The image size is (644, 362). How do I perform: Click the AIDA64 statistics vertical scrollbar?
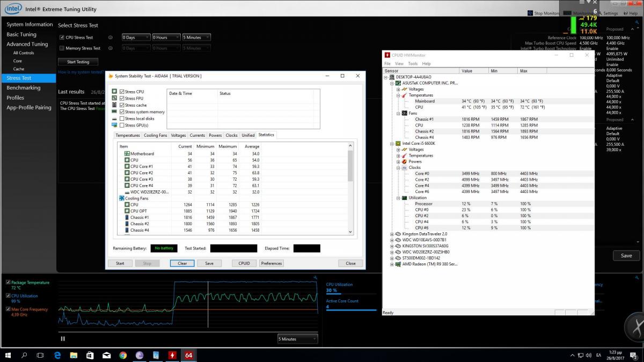pos(351,188)
